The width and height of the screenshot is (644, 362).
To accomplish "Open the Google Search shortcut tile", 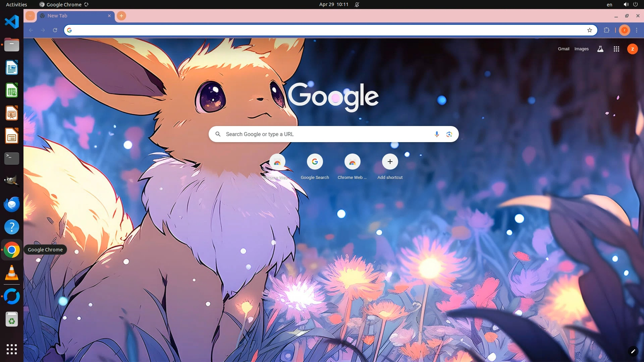I will click(315, 162).
